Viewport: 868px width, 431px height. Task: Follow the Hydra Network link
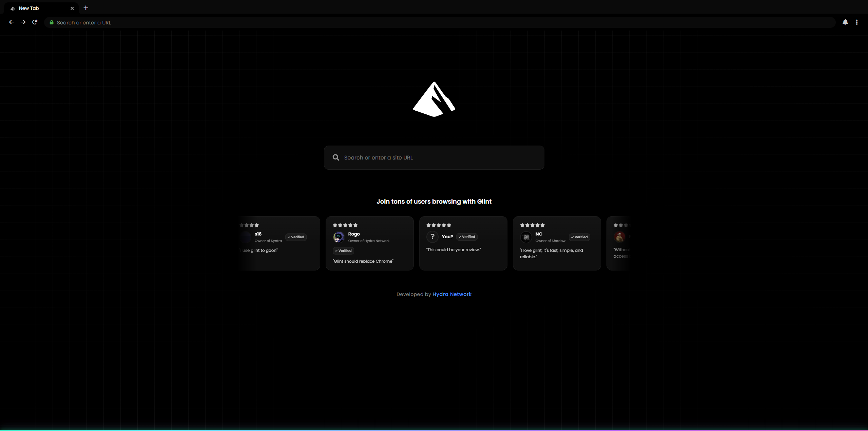452,294
